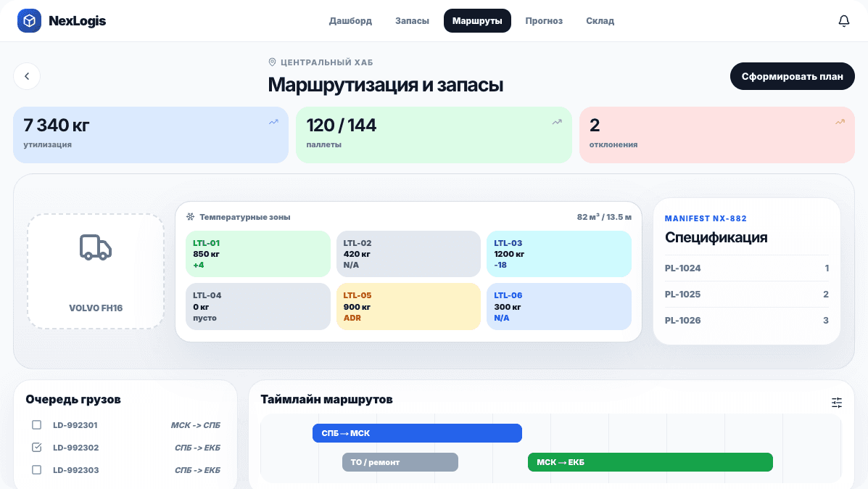Viewport: 868px width, 489px height.
Task: Uncheck the LD-992302 cargo checkbox
Action: (37, 448)
